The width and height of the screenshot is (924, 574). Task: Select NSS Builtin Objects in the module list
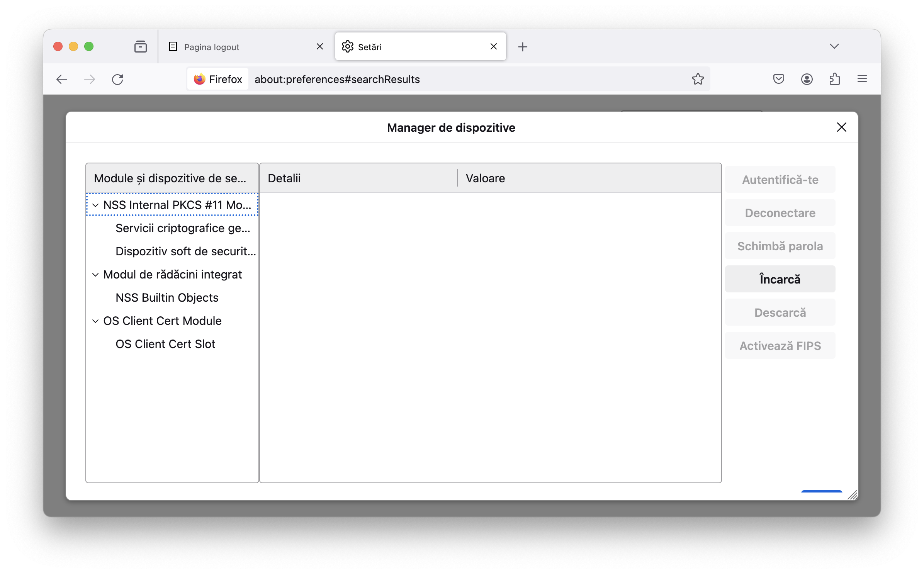pos(167,297)
